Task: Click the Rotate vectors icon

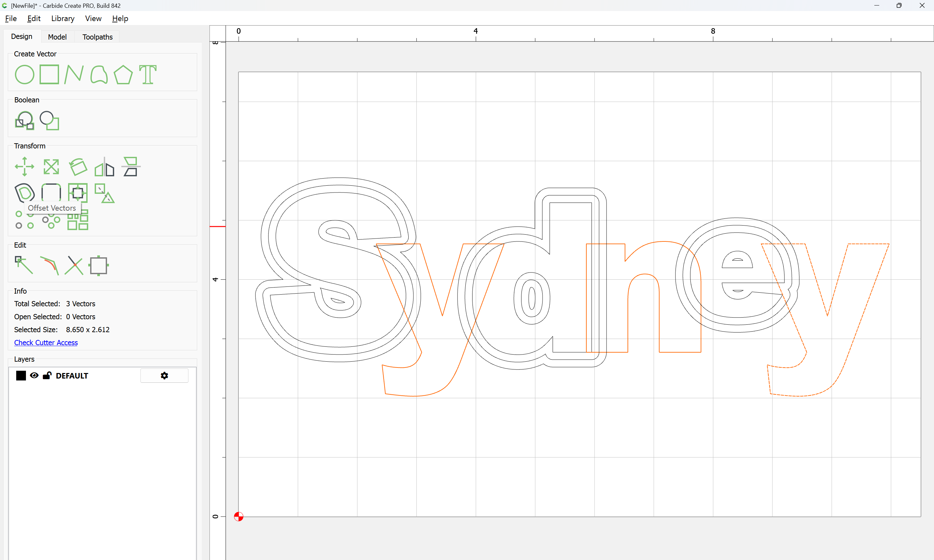Action: tap(78, 167)
